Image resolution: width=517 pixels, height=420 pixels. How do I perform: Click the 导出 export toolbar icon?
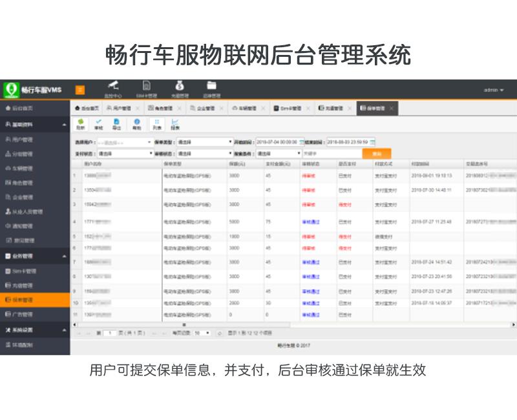[x=117, y=124]
